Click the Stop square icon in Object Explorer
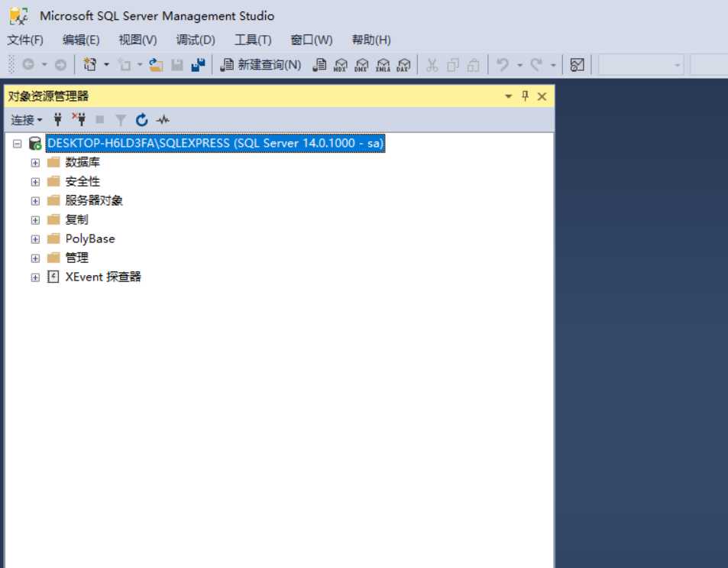The image size is (728, 568). [100, 120]
